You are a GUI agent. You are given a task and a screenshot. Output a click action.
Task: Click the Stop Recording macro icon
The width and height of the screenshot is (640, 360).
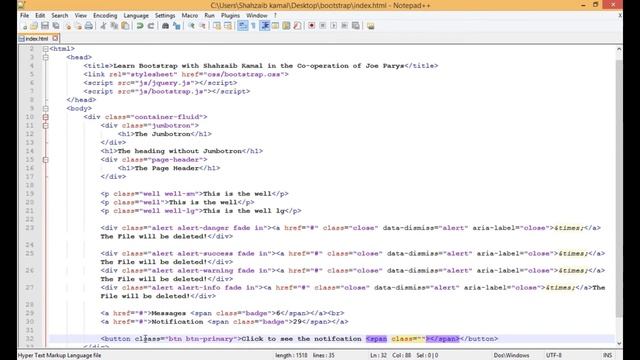click(322, 26)
